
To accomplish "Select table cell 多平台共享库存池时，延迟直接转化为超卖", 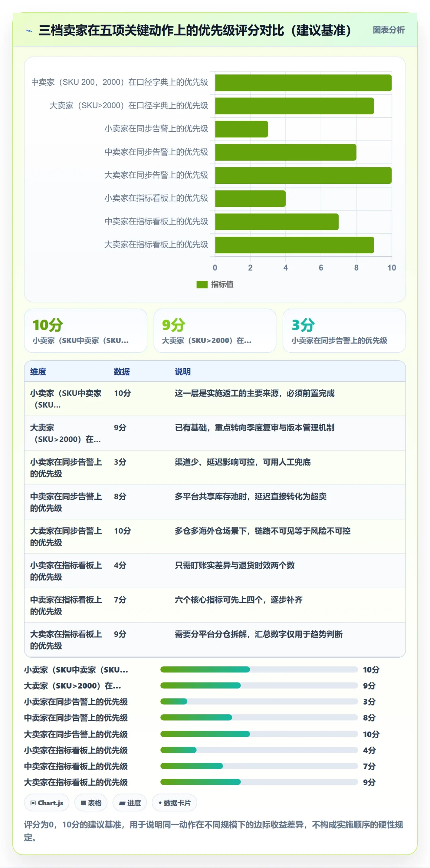I will pos(251,497).
